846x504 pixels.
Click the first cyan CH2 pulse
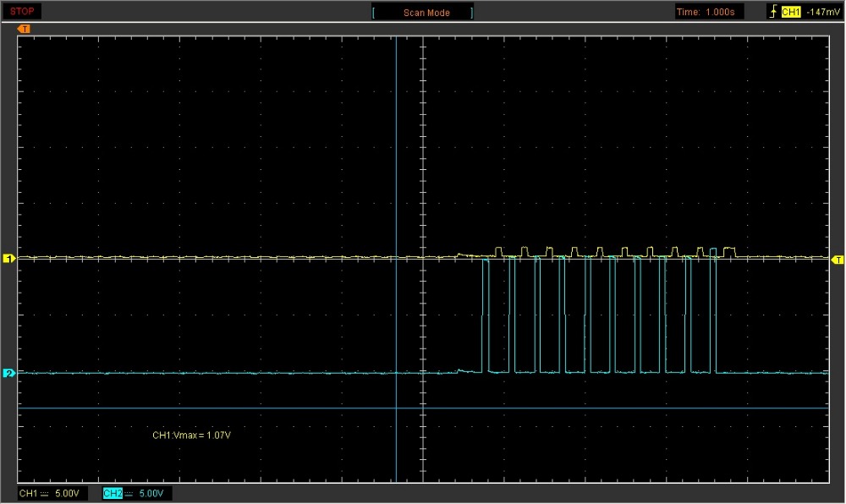pos(485,315)
